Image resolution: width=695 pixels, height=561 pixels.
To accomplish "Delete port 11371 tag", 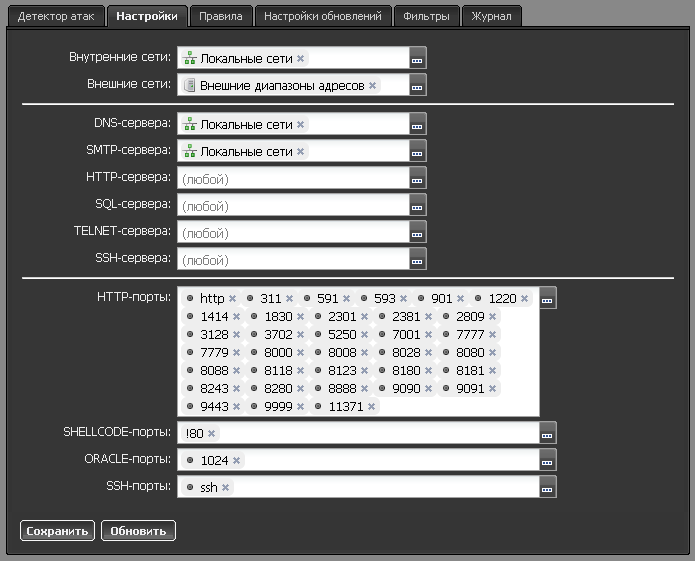I will (x=372, y=407).
